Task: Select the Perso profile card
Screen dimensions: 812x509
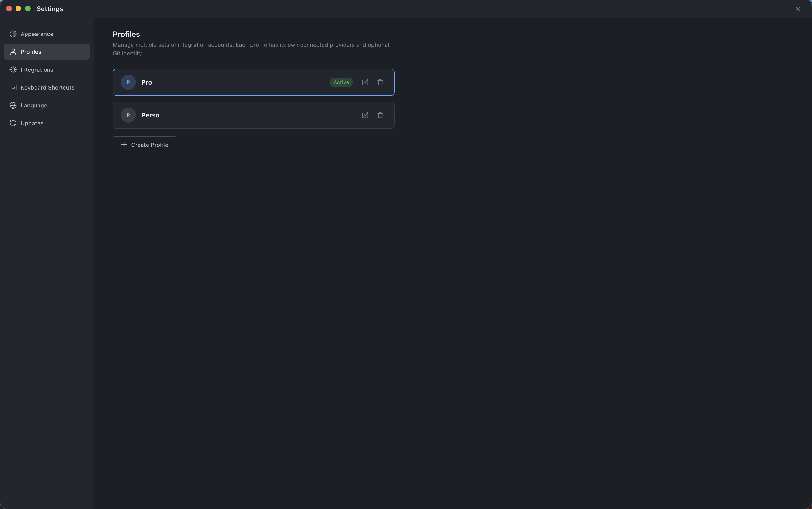Action: click(x=236, y=115)
